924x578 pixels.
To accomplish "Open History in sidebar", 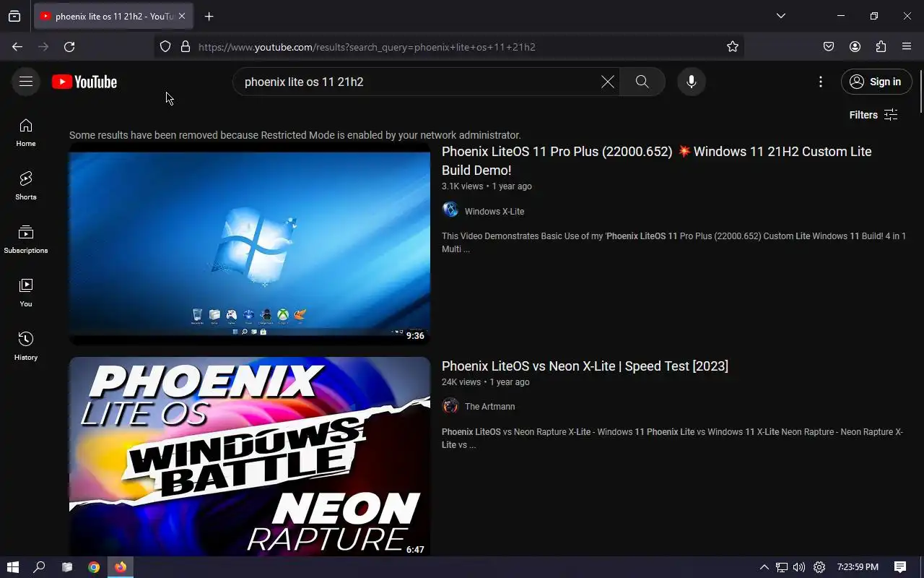I will click(x=26, y=347).
